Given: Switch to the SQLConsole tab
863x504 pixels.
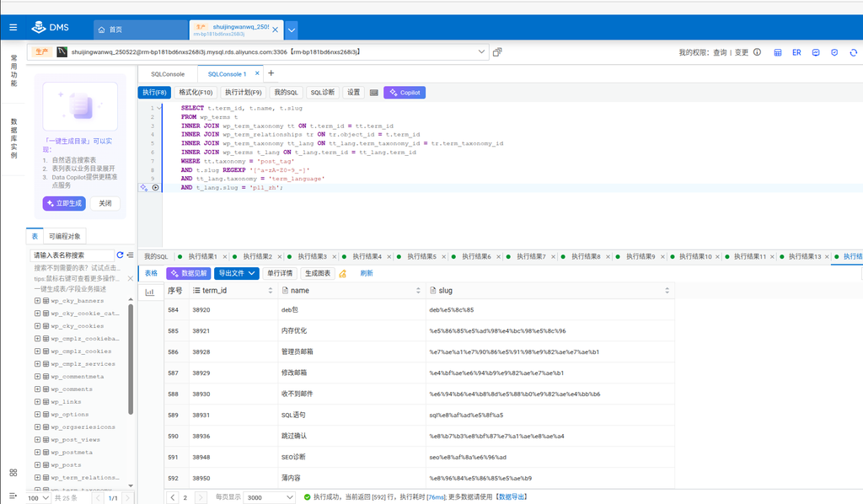Looking at the screenshot, I should point(168,74).
